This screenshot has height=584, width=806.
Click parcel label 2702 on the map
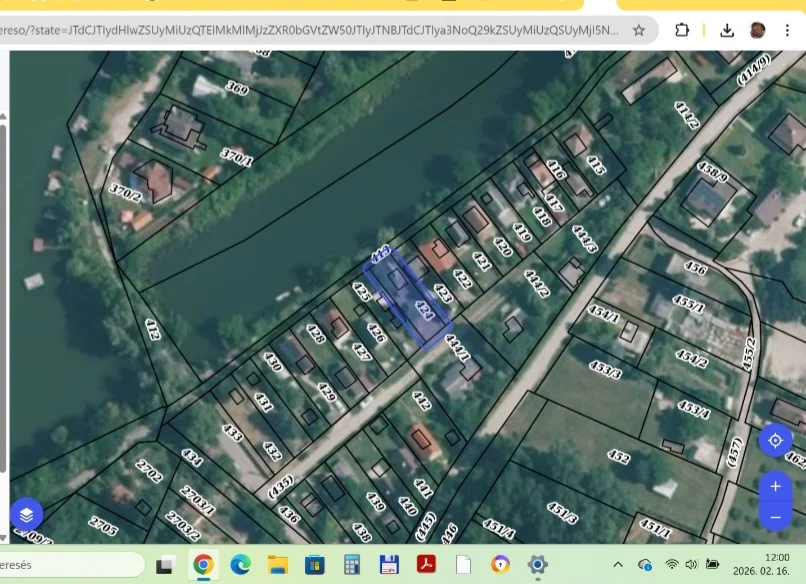[x=149, y=471]
